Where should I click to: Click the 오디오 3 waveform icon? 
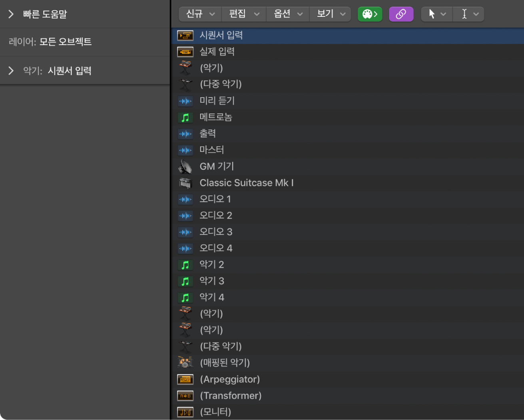click(185, 232)
